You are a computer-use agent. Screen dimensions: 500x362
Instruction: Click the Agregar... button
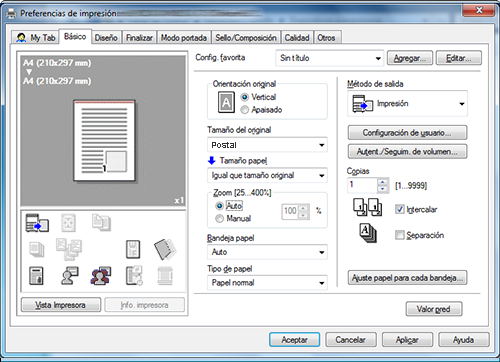(410, 58)
